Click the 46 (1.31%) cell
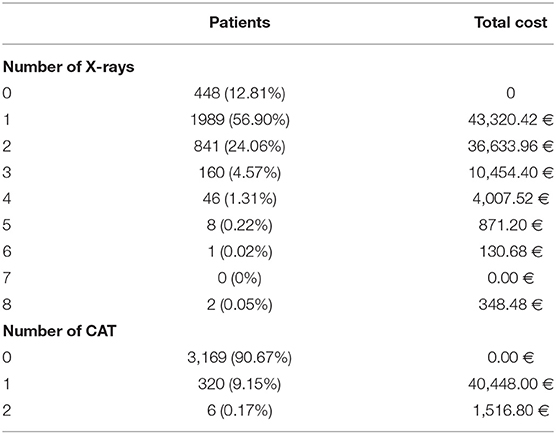Screen dimensions: 556x434 click(x=240, y=199)
